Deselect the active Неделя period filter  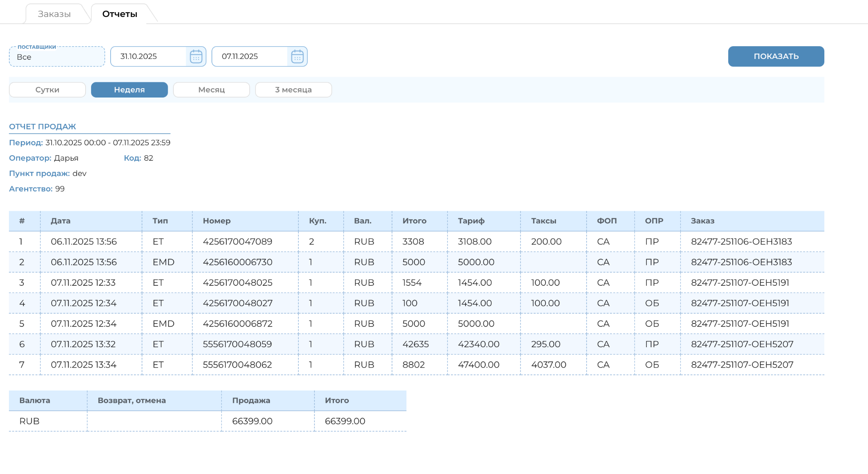click(129, 89)
